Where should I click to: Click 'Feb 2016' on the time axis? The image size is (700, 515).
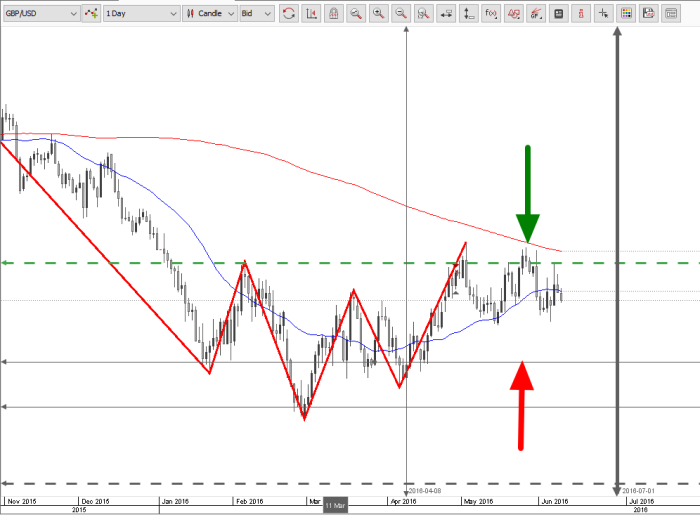point(250,501)
